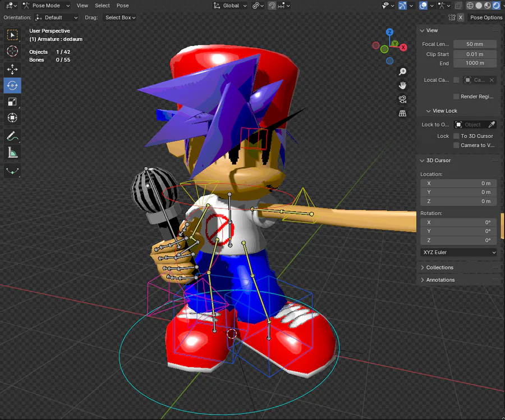The image size is (505, 420).
Task: Click cursor Rotation Y field
Action: point(458,231)
